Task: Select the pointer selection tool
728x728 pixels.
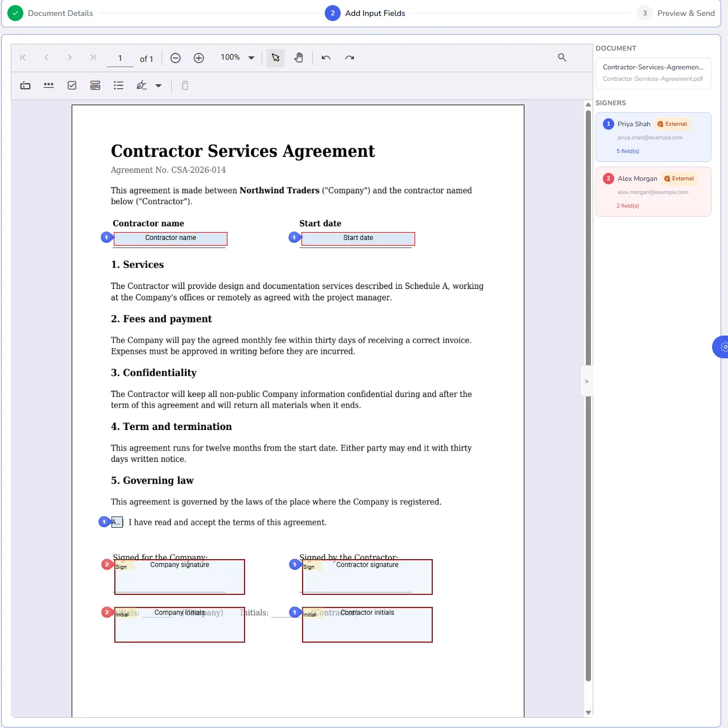Action: (x=276, y=57)
